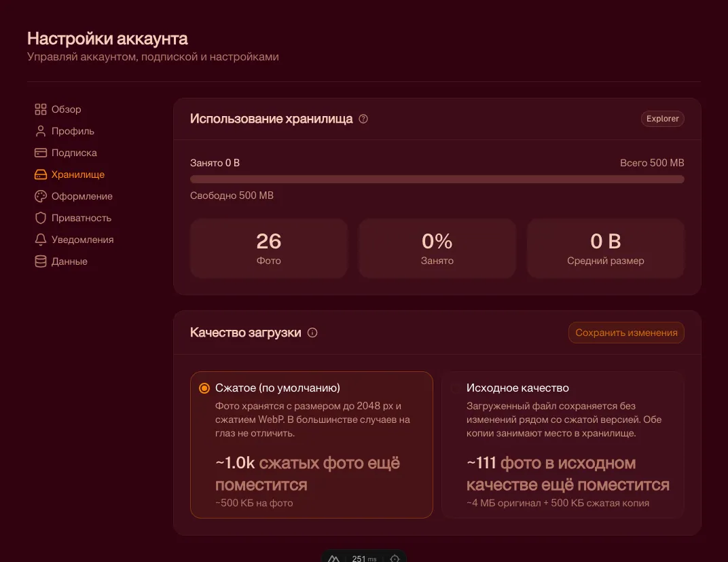Click the help icon next to Использование хранилища

point(363,119)
